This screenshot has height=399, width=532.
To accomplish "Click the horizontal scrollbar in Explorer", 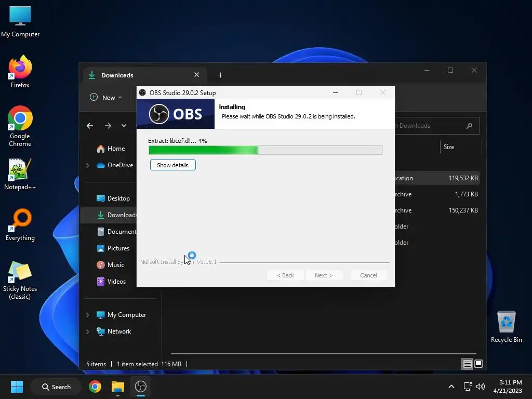I will pyautogui.click(x=323, y=354).
